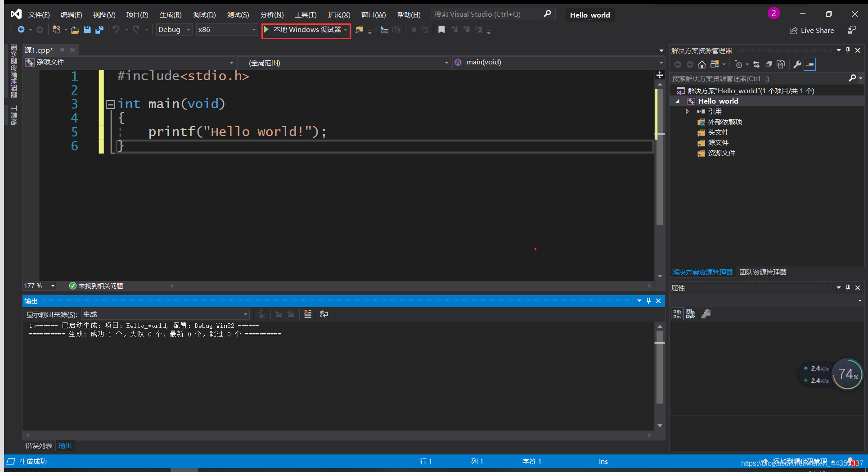This screenshot has width=868, height=472.
Task: Change the 177% zoom level
Action: pos(38,286)
